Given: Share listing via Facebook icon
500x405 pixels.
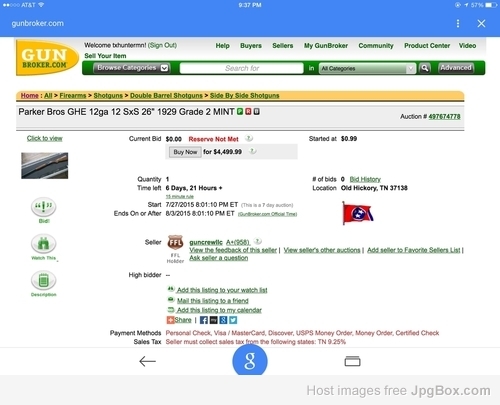Looking at the screenshot, I should [x=204, y=320].
